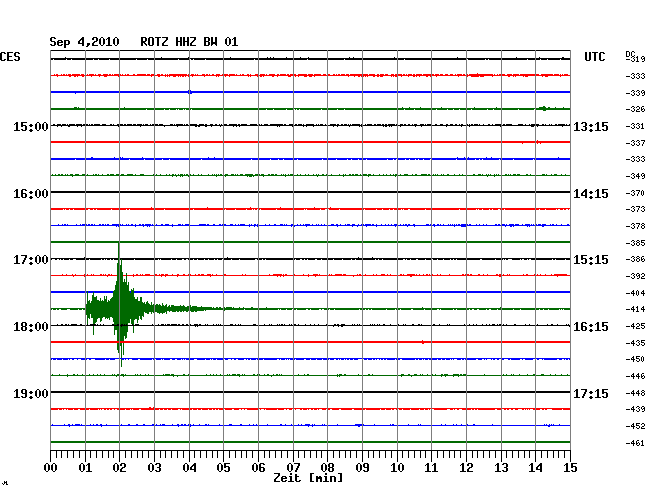The width and height of the screenshot is (650, 494).
Task: Click the "10" minute tick label
Action: (x=397, y=467)
